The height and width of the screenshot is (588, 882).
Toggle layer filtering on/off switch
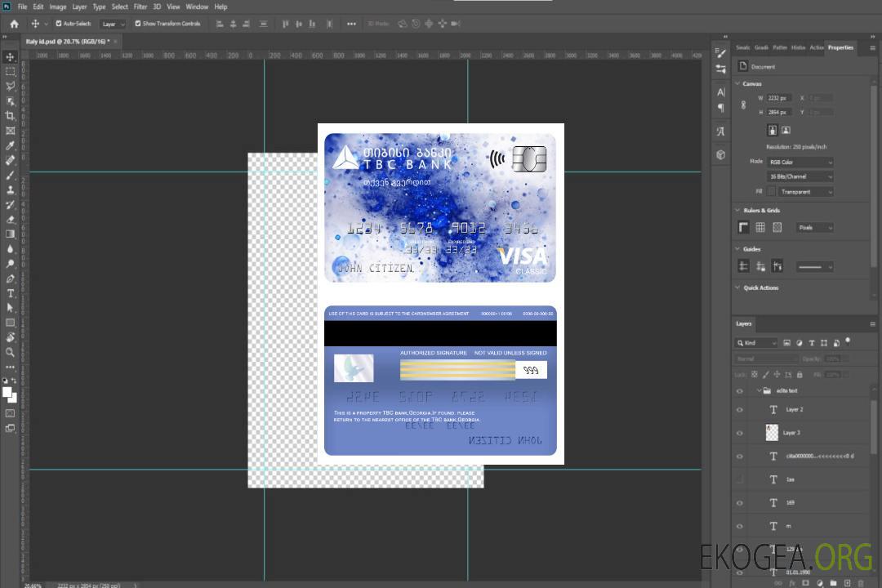[x=848, y=341]
